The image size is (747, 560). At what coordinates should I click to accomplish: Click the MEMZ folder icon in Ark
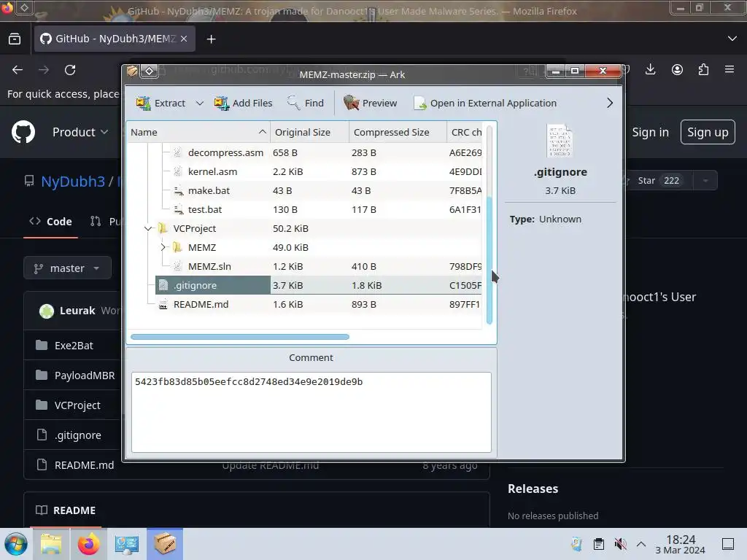178,248
